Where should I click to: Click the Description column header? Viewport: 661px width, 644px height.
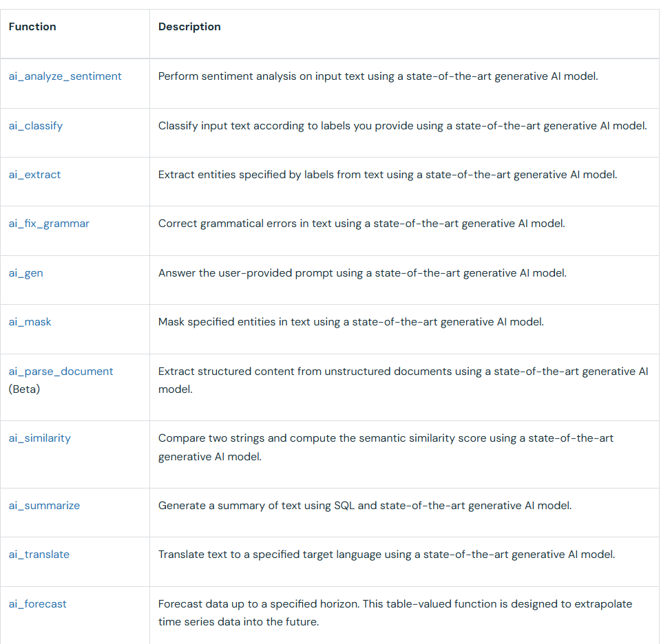pos(189,27)
